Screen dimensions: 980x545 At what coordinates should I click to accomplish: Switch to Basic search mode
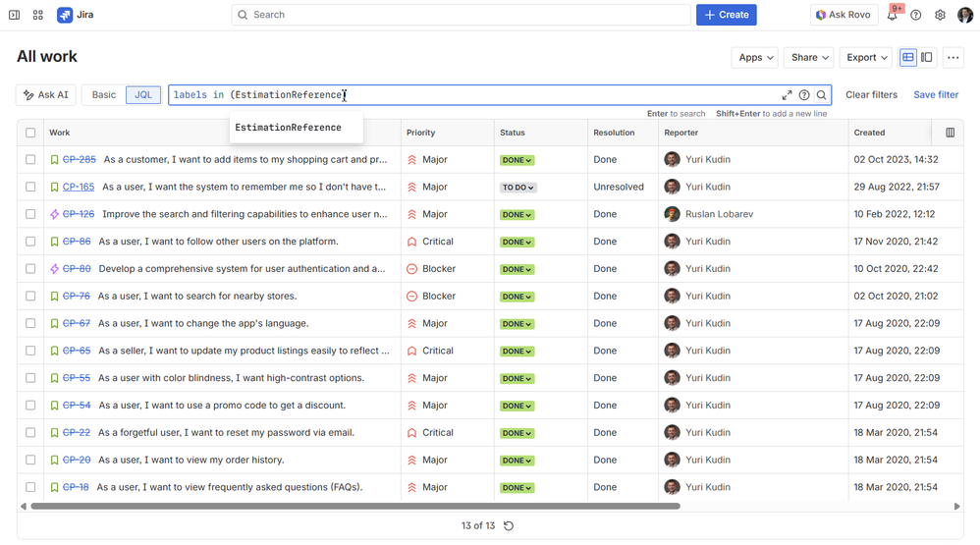click(x=104, y=95)
